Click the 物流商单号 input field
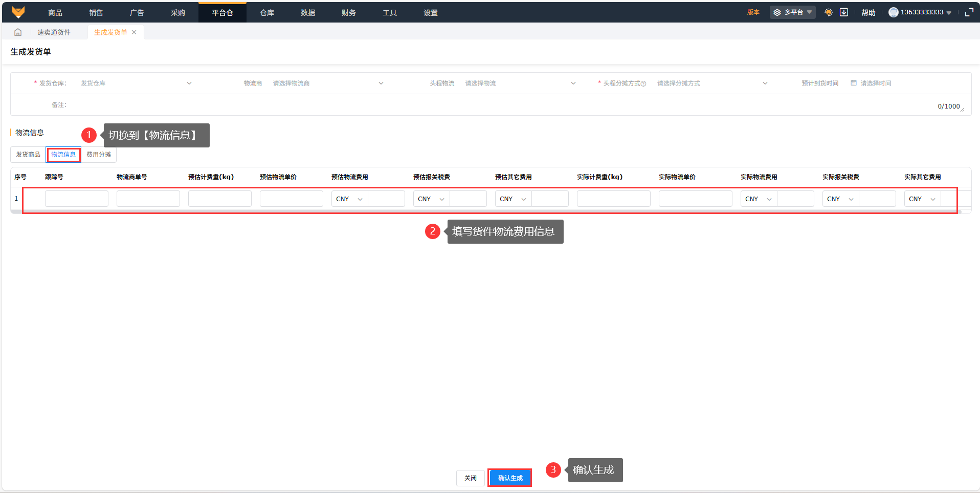This screenshot has height=493, width=980. coord(148,199)
